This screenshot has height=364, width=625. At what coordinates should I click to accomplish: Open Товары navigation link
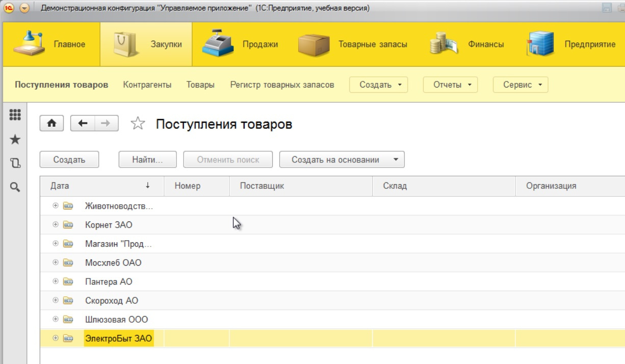pyautogui.click(x=200, y=85)
